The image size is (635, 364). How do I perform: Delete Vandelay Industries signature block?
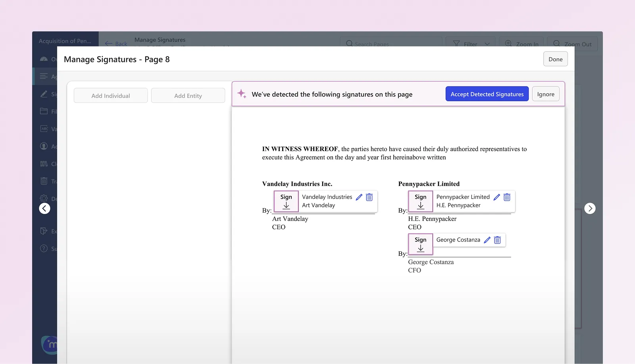(x=369, y=197)
